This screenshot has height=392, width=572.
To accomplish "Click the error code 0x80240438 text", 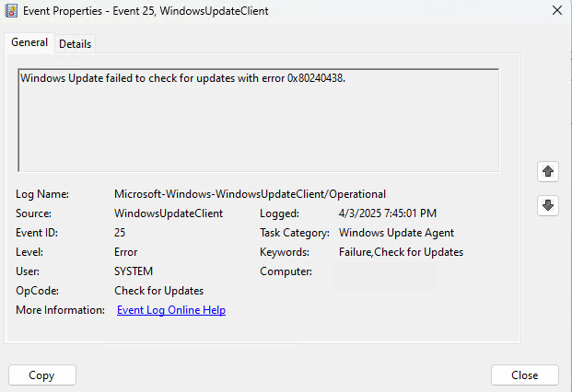I will (x=316, y=78).
